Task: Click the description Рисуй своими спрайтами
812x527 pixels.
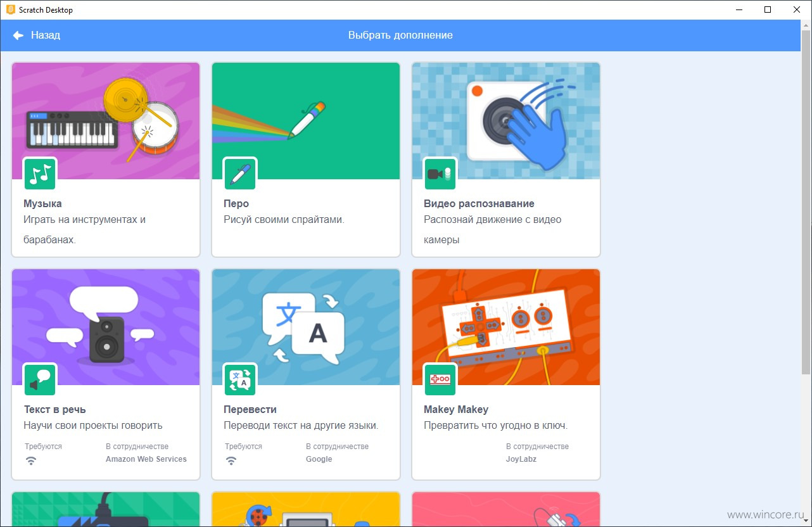Action: [284, 220]
